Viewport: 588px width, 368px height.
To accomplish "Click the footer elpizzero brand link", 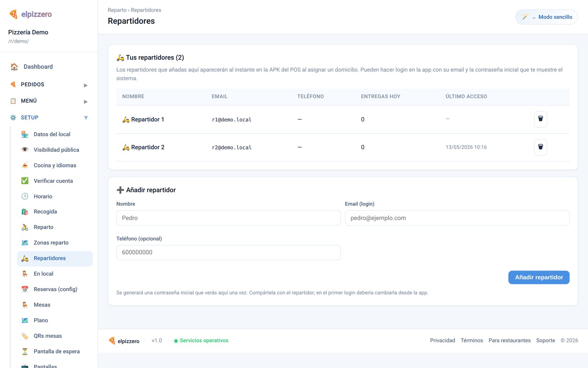I will pyautogui.click(x=124, y=341).
